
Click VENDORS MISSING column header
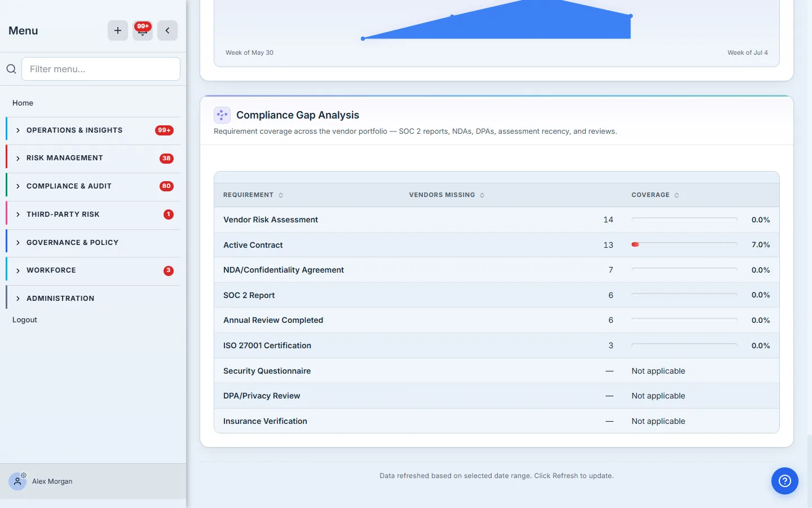coord(442,195)
